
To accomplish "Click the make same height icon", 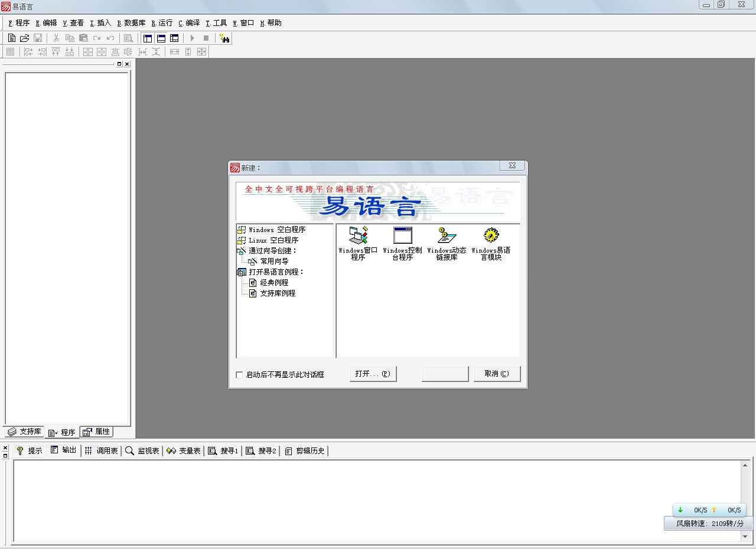I will 188,51.
